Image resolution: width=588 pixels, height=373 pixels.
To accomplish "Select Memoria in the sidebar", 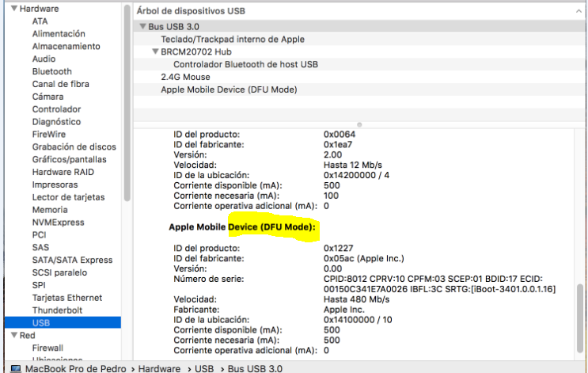I will pyautogui.click(x=50, y=210).
